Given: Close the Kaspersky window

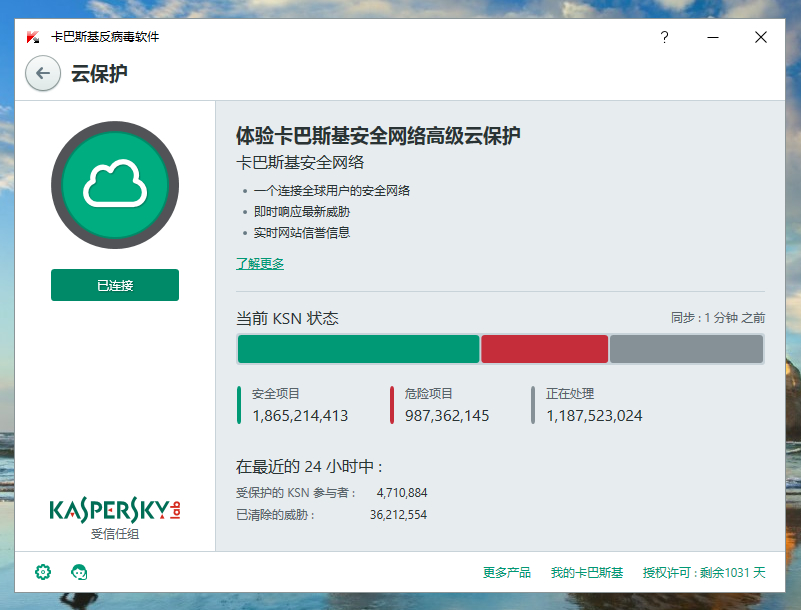Looking at the screenshot, I should [761, 37].
